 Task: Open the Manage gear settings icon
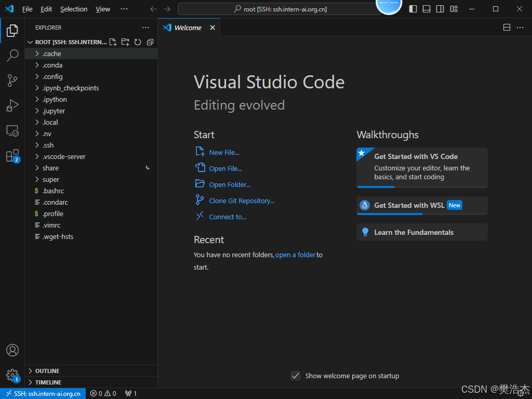(x=12, y=375)
